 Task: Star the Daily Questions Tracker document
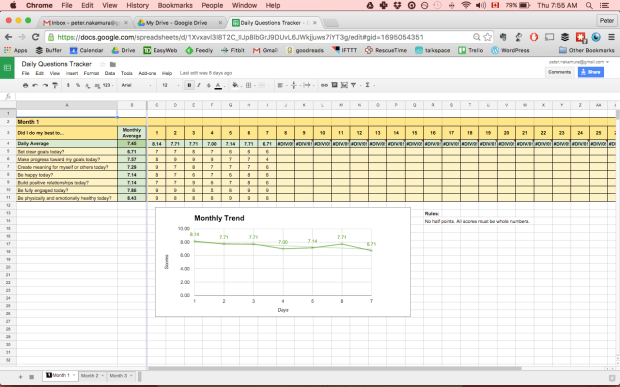(102, 64)
